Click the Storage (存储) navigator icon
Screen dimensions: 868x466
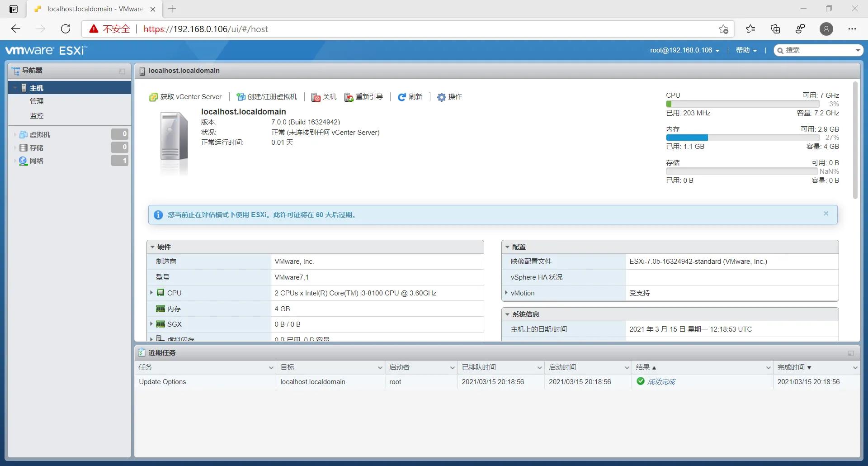pyautogui.click(x=24, y=148)
